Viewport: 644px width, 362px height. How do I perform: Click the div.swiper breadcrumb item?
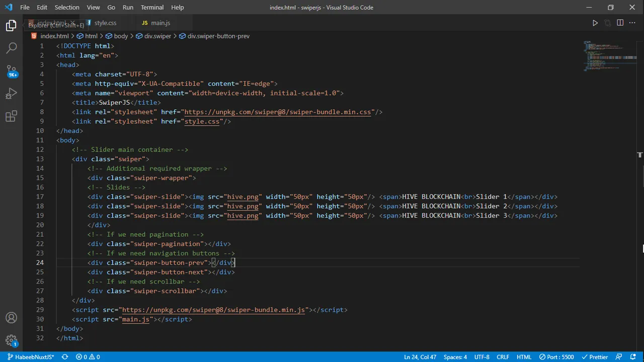point(158,36)
